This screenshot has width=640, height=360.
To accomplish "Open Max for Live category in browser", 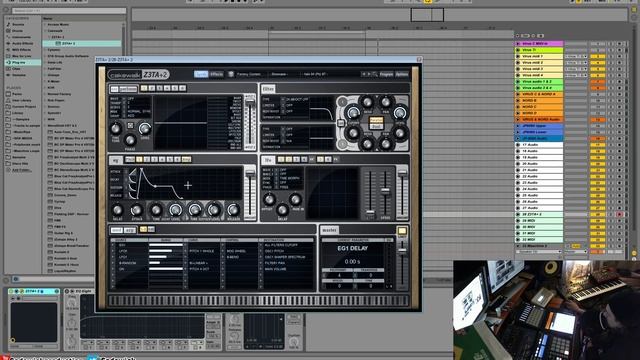I will click(x=22, y=56).
